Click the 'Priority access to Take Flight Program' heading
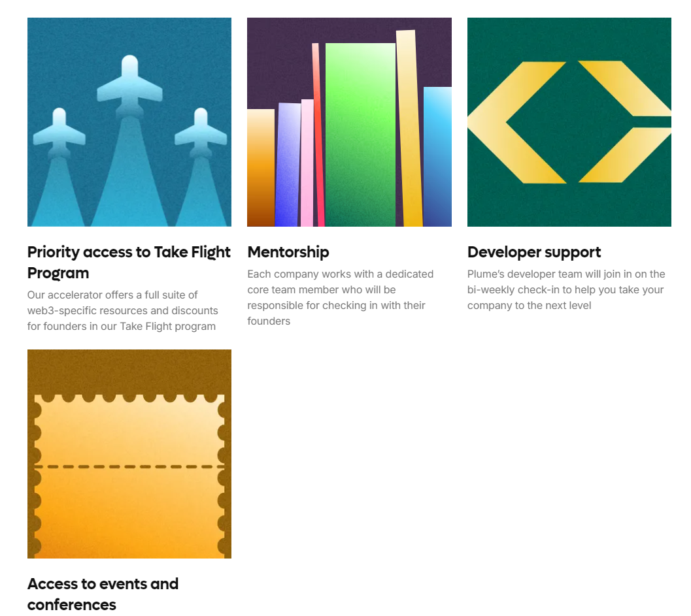Viewport: 691px width, 616px height. (129, 263)
